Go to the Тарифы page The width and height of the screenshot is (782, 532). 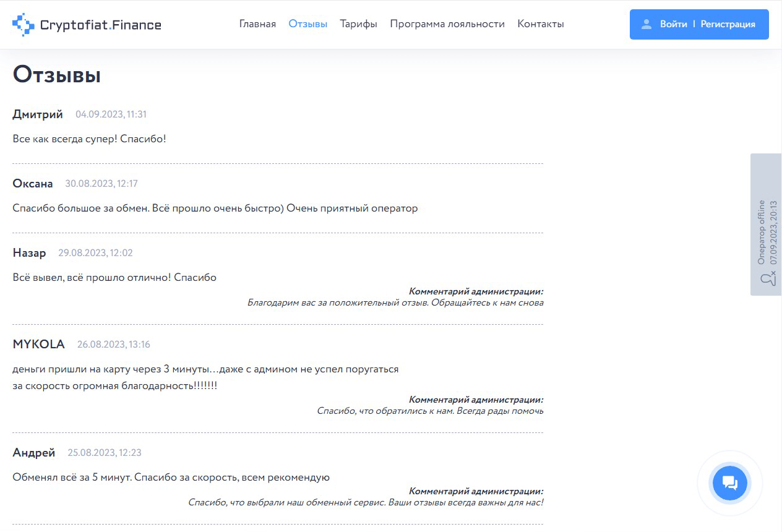pyautogui.click(x=358, y=24)
